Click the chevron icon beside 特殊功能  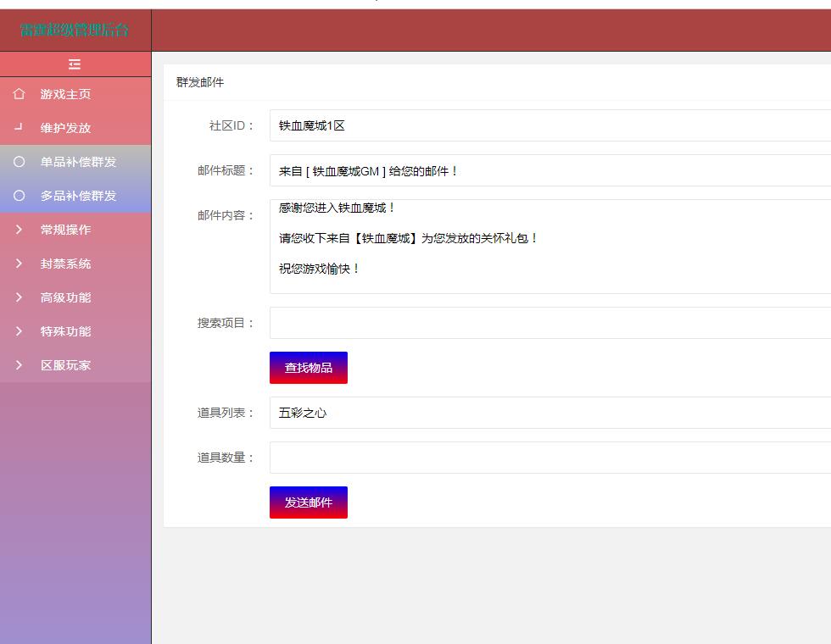click(x=20, y=331)
